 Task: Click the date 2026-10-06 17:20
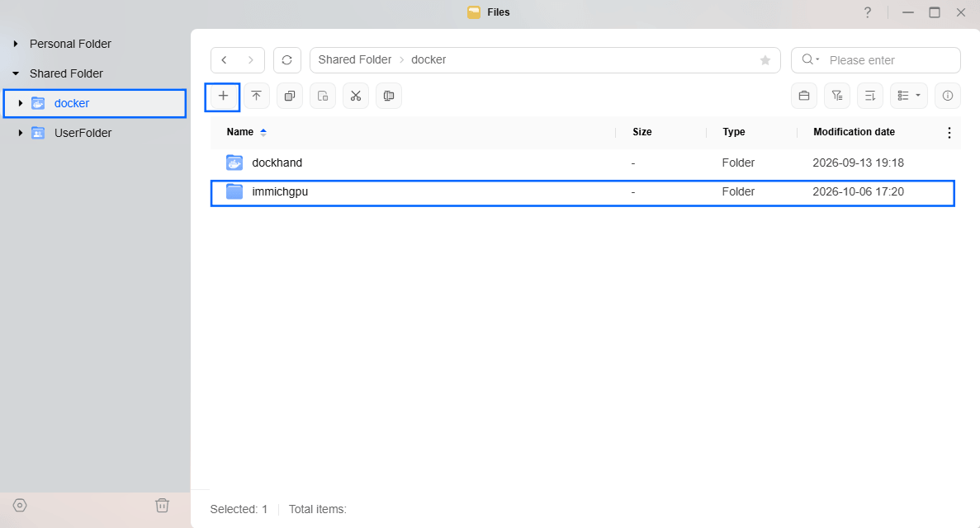tap(858, 192)
